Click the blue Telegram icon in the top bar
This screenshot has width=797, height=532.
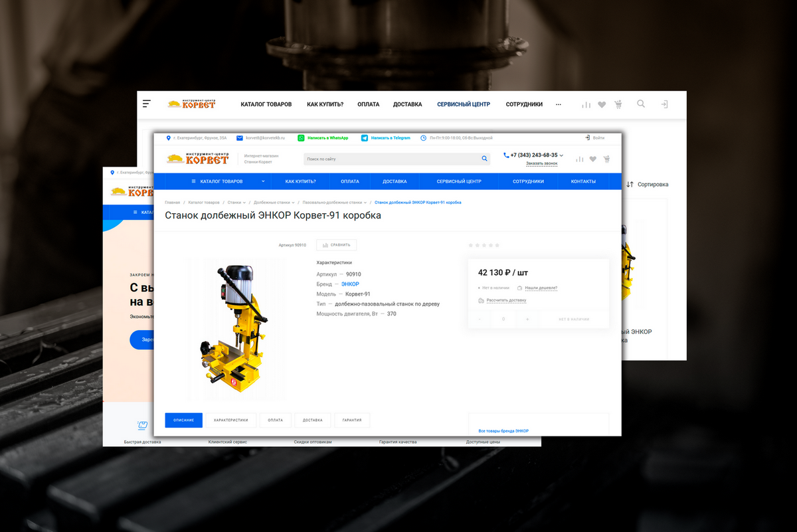click(x=364, y=137)
